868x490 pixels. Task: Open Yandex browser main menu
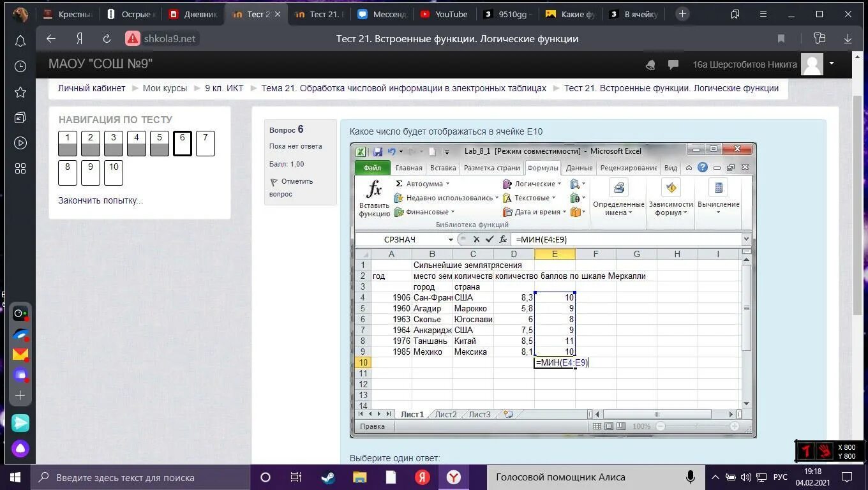[x=763, y=14]
